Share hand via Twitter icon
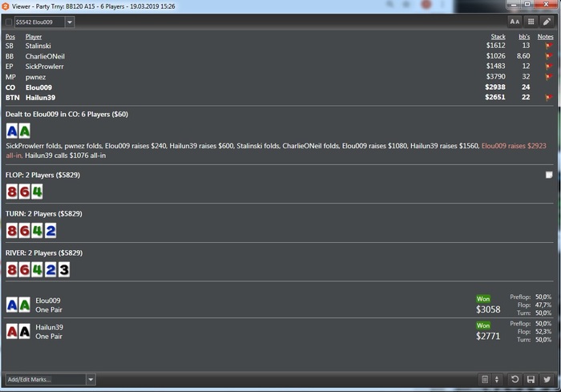561x392 pixels. tap(547, 379)
